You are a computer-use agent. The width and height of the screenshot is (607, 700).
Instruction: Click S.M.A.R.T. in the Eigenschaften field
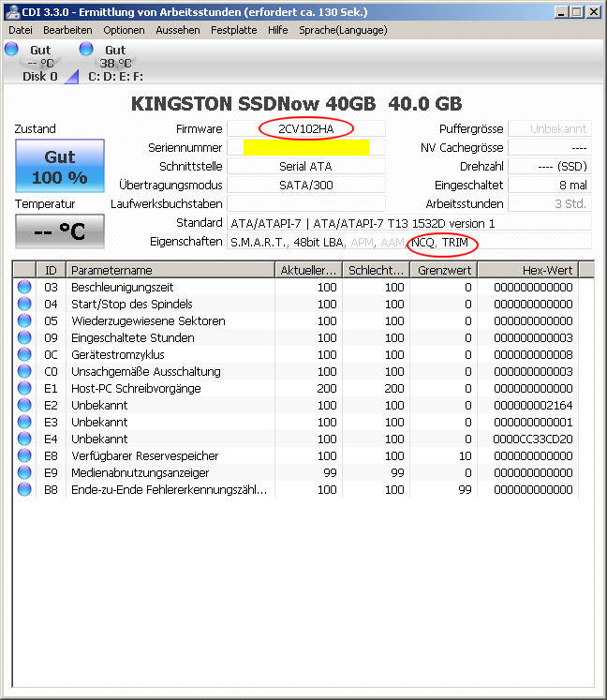[258, 243]
